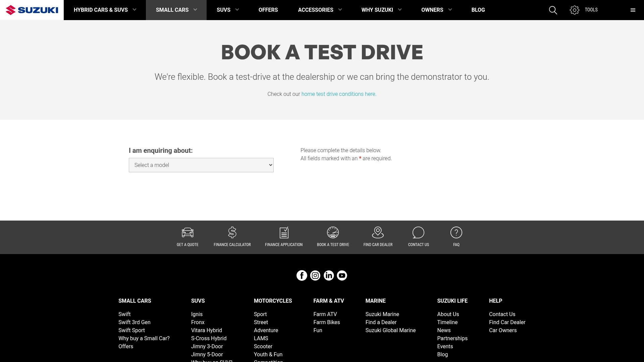Viewport: 644px width, 362px height.
Task: Click the Find Car Dealer toolbar label
Action: pyautogui.click(x=378, y=245)
